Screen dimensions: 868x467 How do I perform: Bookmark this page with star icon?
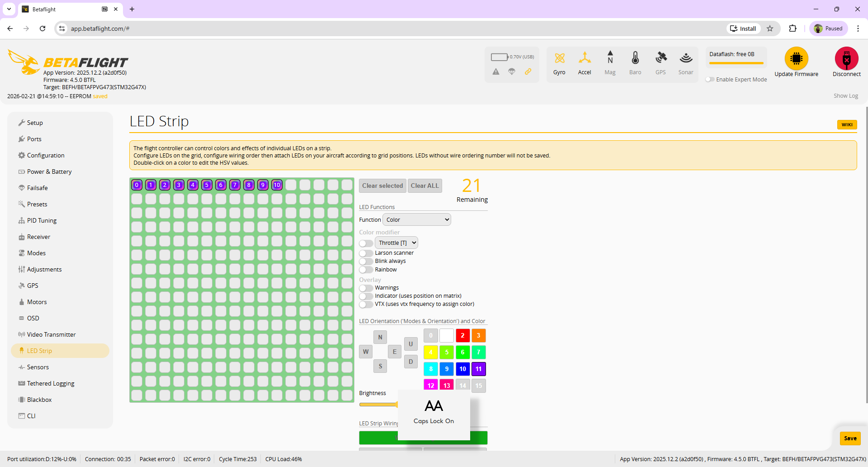770,29
